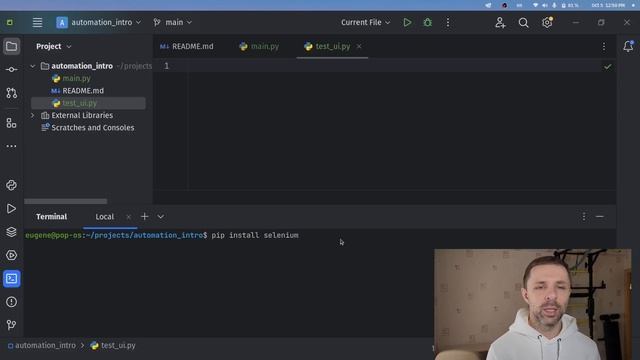Run the current file

[407, 22]
